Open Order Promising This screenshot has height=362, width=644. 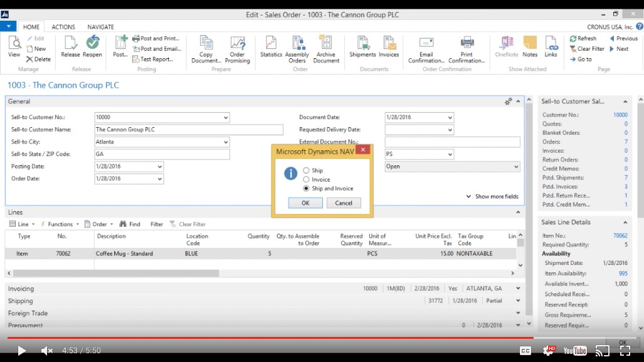pyautogui.click(x=238, y=49)
